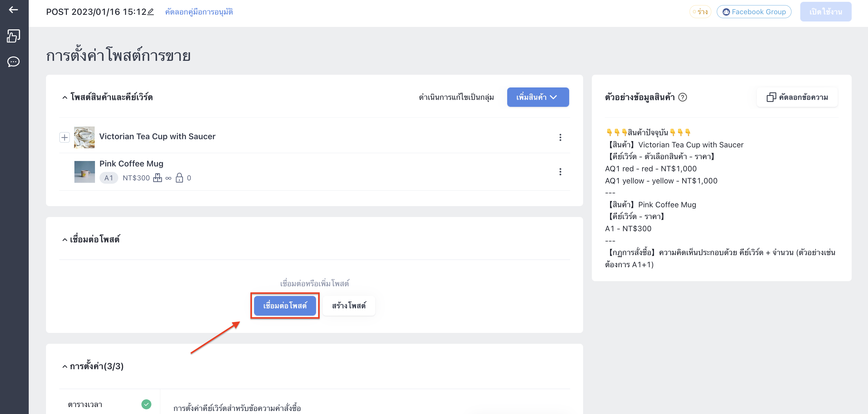The height and width of the screenshot is (414, 868).
Task: Click the inventory boxes icon beside NT$300
Action: [157, 178]
